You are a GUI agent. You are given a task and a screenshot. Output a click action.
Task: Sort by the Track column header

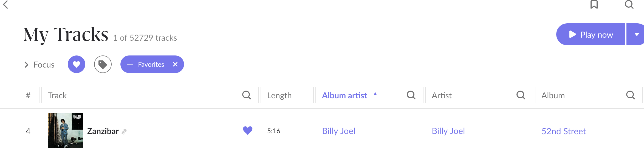click(x=57, y=96)
